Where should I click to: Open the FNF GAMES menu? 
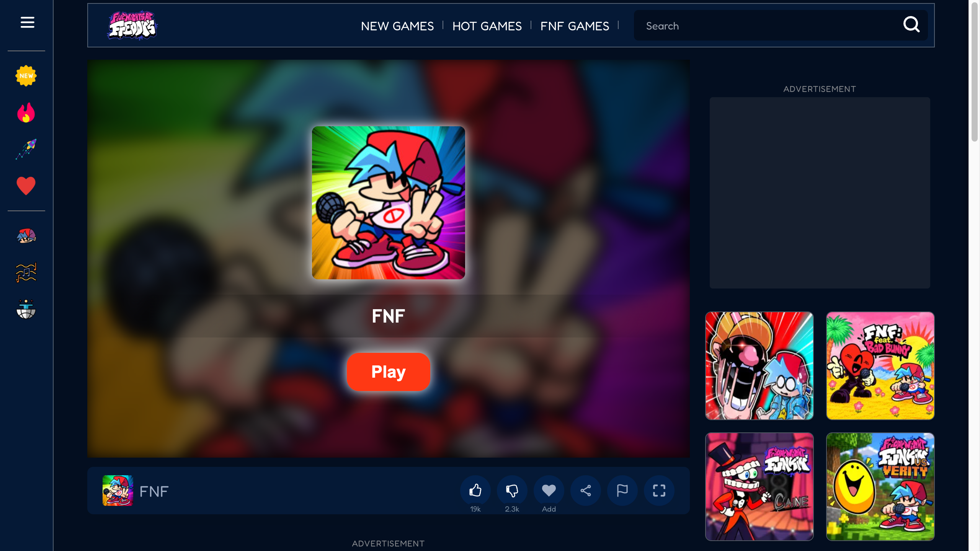pos(575,26)
